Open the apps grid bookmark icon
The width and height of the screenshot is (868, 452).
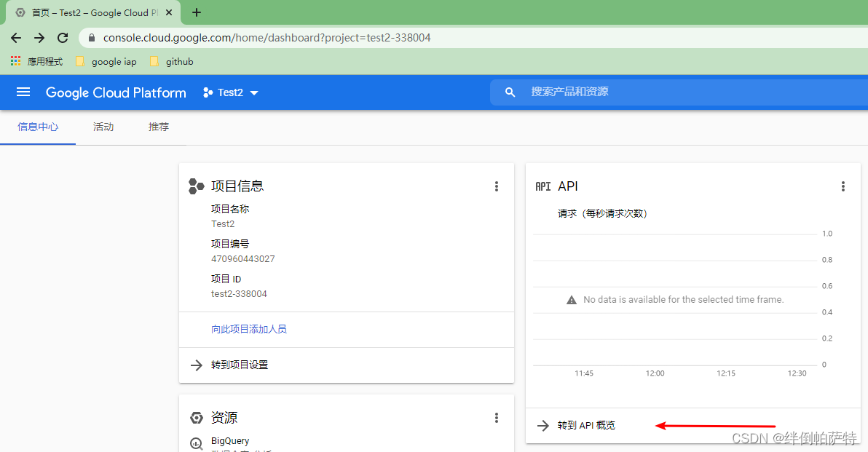click(15, 61)
